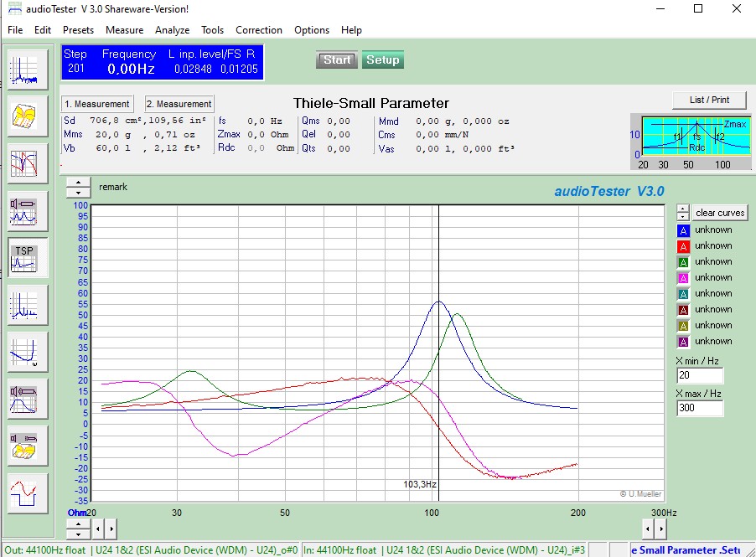Click the Start measurement button
Screen dimensions: 756x557
337,59
